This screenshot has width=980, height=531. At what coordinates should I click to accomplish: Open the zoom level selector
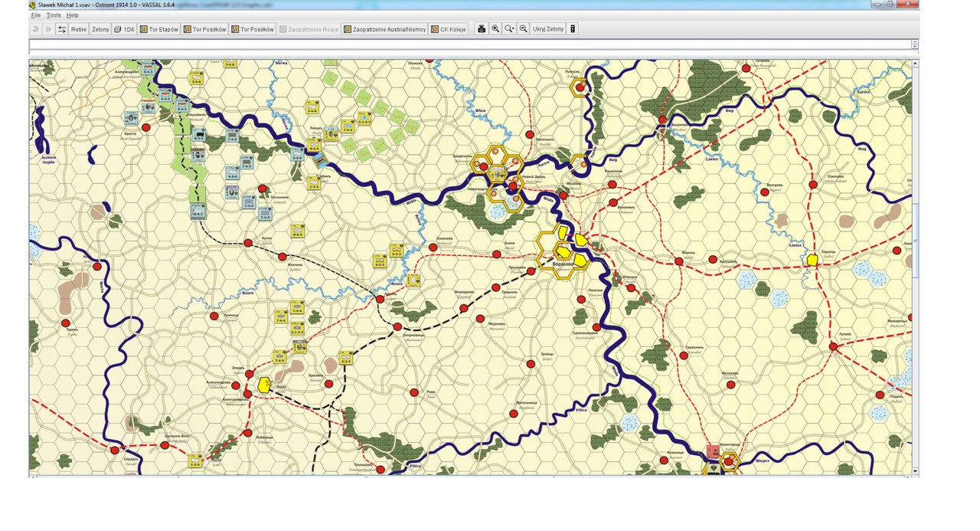[x=509, y=29]
